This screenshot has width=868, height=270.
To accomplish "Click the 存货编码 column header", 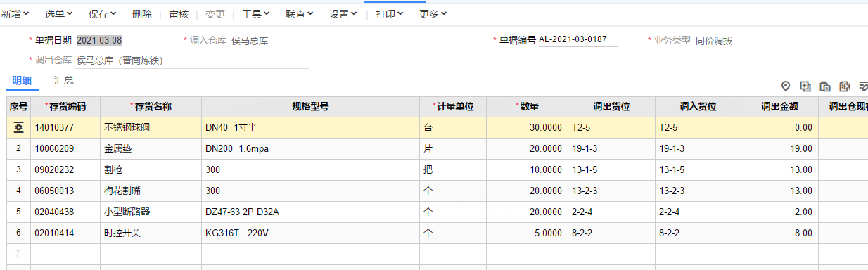I will point(65,107).
